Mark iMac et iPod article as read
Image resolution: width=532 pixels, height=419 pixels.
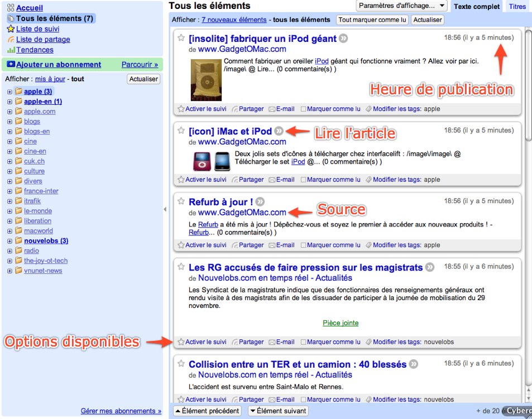[x=330, y=180]
